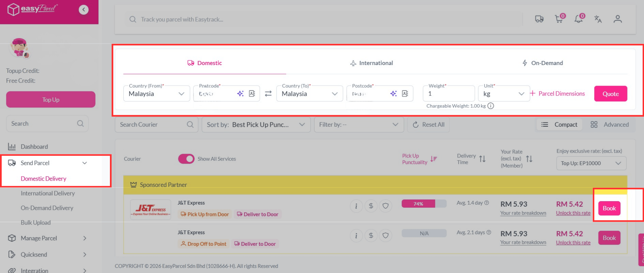Click the 74% pick up punctuality bar
The height and width of the screenshot is (273, 644).
point(424,204)
